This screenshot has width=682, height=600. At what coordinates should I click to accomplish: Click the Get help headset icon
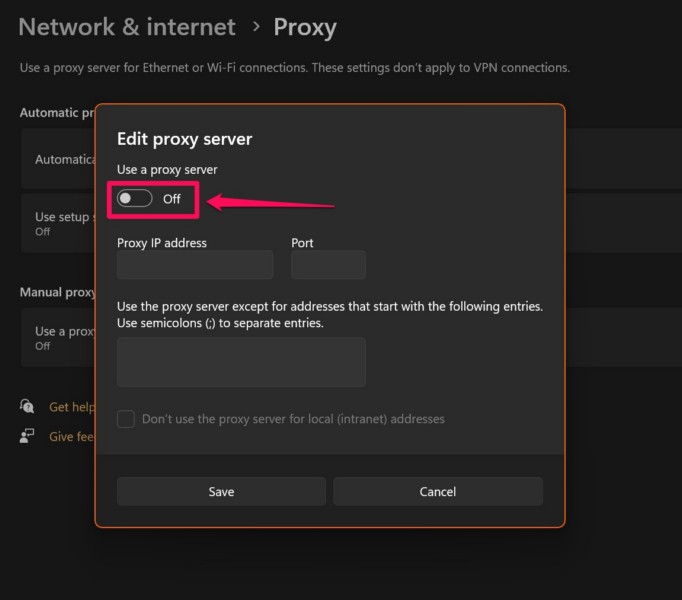click(x=27, y=407)
